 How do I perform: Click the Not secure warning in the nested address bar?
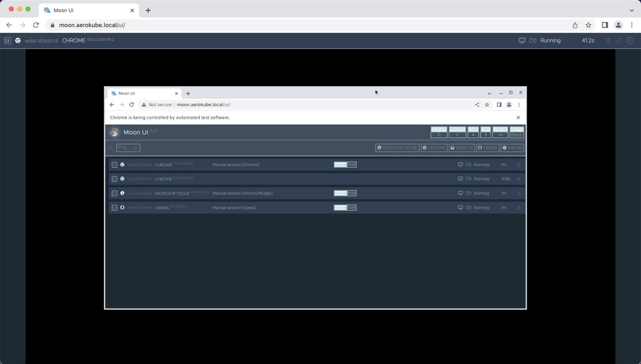click(157, 105)
